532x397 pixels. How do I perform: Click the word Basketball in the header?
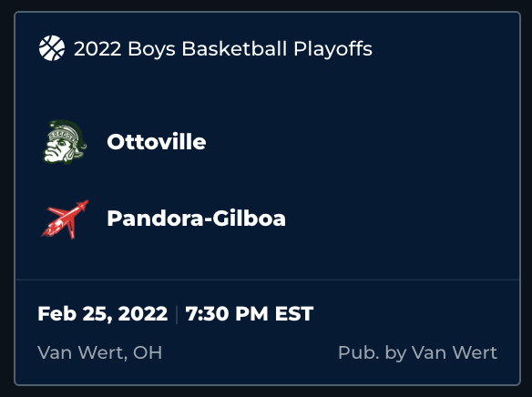[x=234, y=48]
